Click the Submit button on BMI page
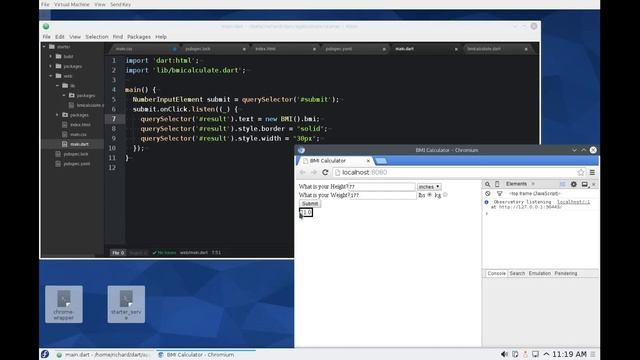640x360 pixels. 310,204
